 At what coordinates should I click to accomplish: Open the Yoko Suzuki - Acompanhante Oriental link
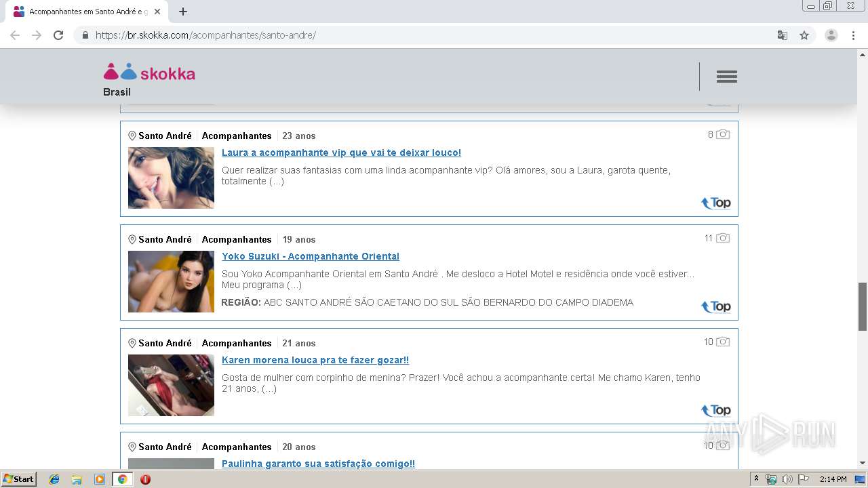pos(311,256)
